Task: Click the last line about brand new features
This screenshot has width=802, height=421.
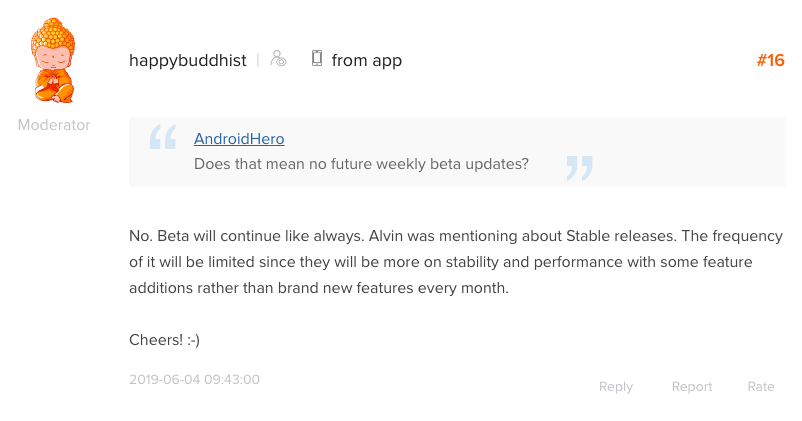Action: 319,288
